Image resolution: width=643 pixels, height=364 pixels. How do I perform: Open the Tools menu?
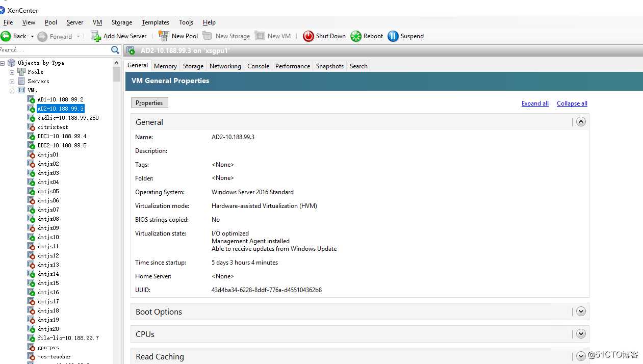[186, 22]
